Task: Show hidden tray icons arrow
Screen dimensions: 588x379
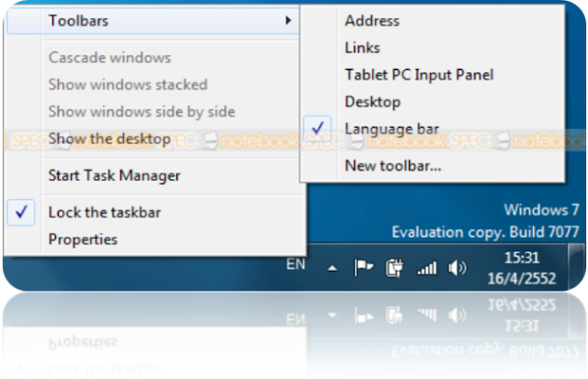Action: pyautogui.click(x=333, y=268)
